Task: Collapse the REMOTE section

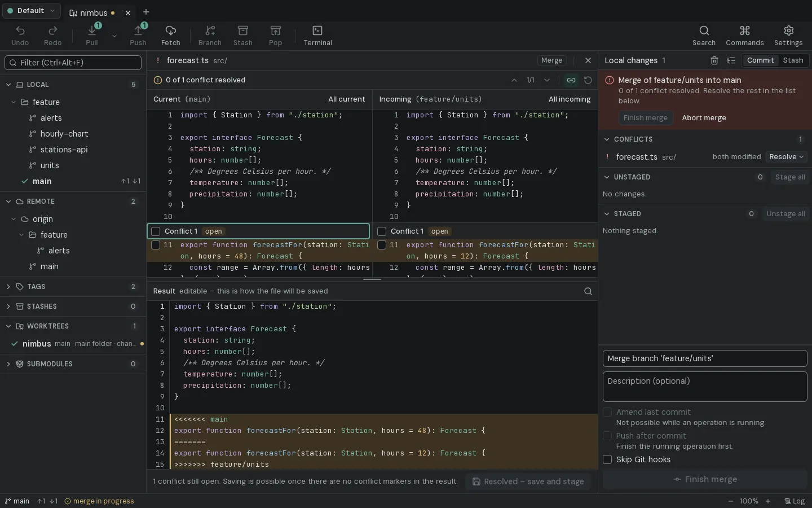Action: click(8, 202)
